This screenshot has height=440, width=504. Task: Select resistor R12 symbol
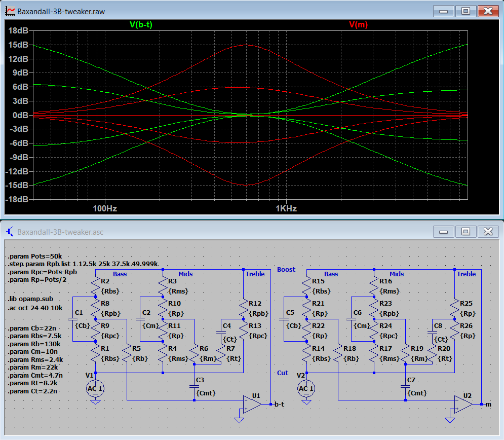(243, 308)
